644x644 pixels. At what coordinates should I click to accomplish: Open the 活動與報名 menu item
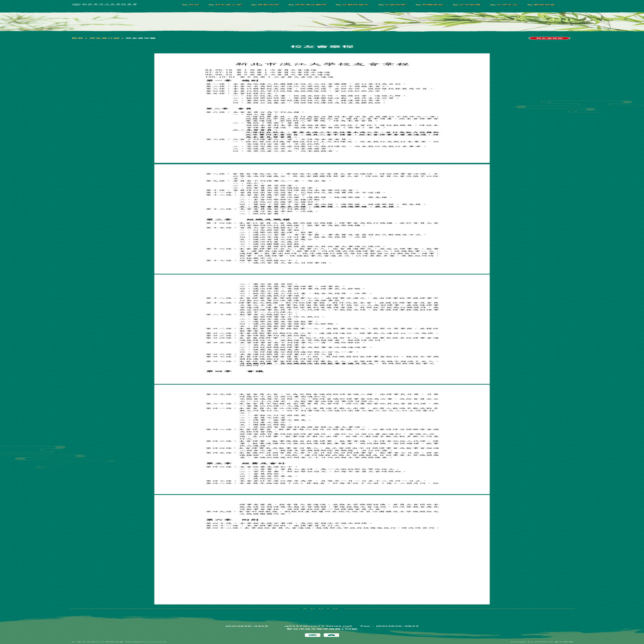coord(352,5)
